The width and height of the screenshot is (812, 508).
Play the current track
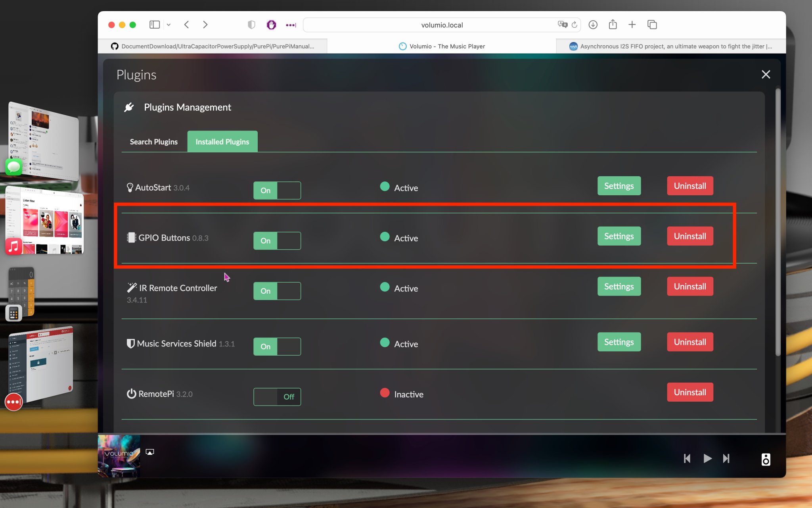(x=707, y=459)
